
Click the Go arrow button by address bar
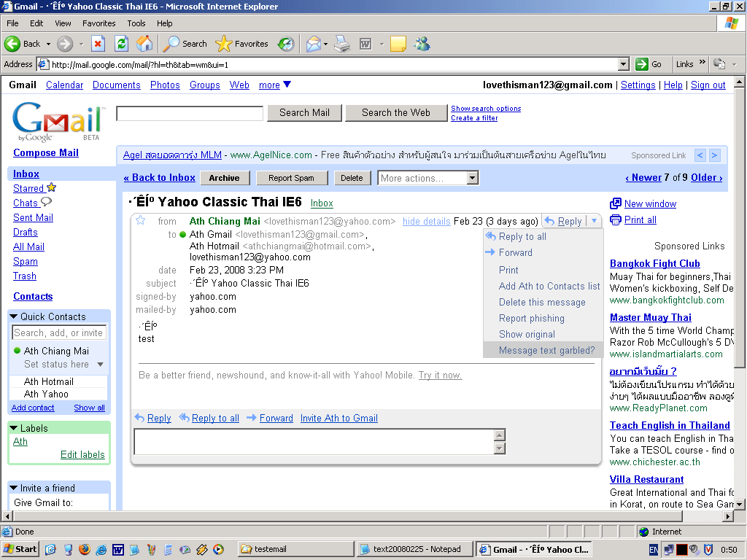pos(642,64)
